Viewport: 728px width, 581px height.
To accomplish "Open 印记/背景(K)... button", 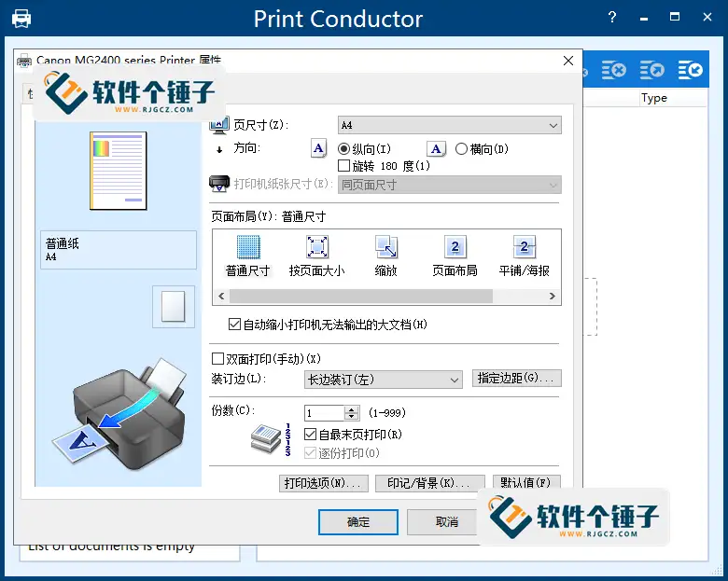I will 430,483.
